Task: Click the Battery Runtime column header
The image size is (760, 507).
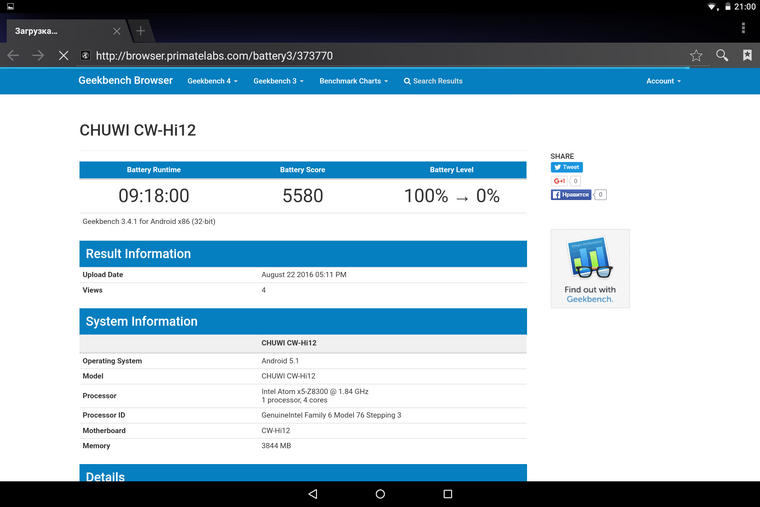Action: click(x=154, y=170)
